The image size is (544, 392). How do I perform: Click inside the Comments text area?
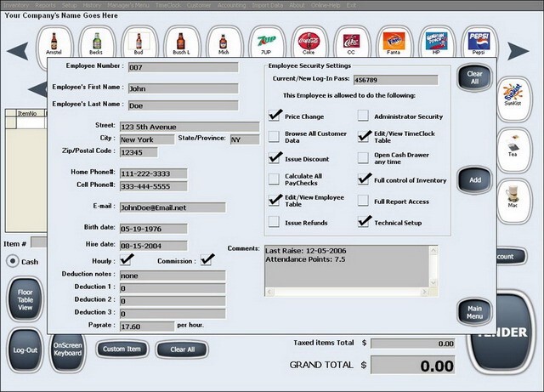[348, 266]
